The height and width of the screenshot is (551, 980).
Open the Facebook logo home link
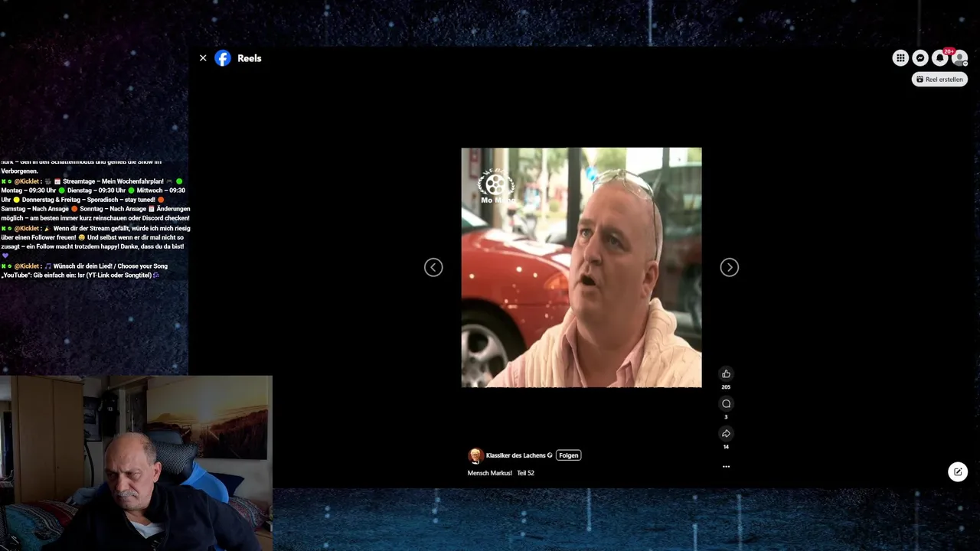pyautogui.click(x=223, y=58)
